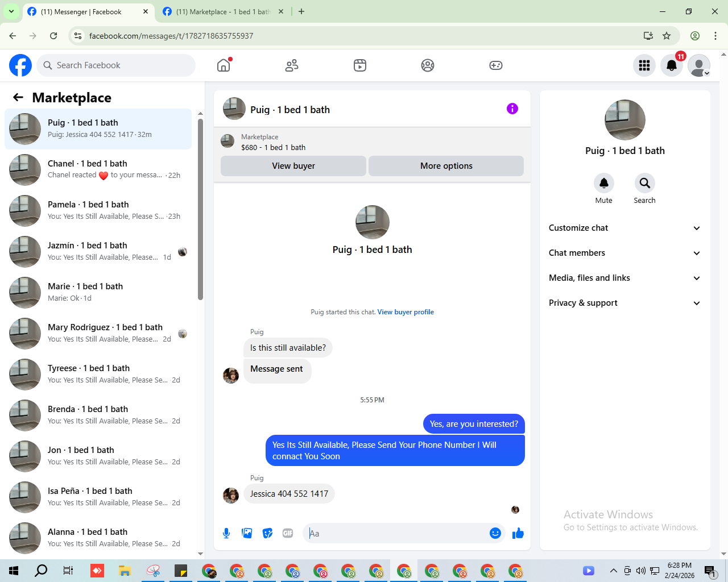
Task: Click the More options button
Action: point(446,166)
